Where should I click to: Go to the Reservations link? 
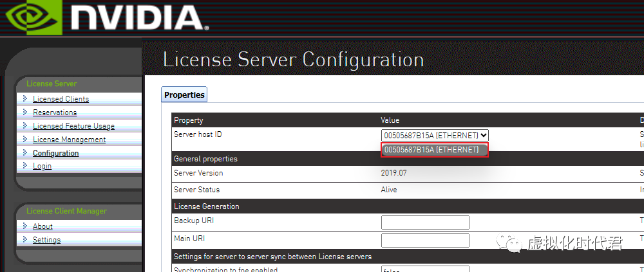point(55,113)
